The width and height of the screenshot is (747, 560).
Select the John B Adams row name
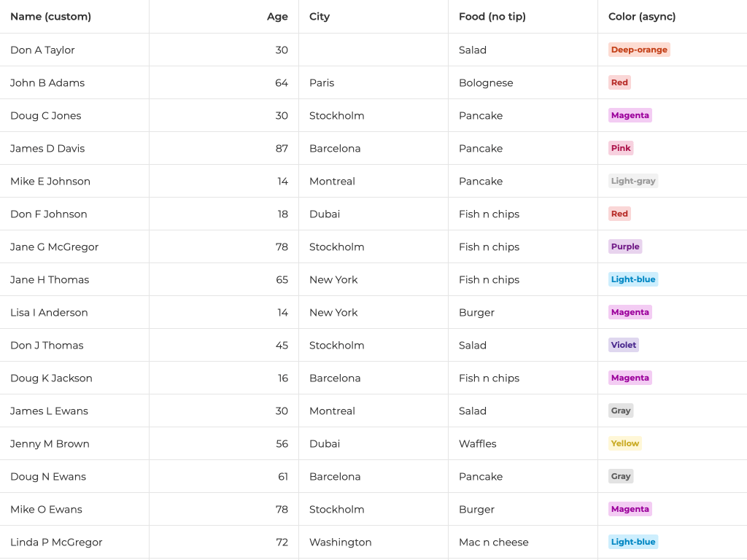click(x=47, y=82)
